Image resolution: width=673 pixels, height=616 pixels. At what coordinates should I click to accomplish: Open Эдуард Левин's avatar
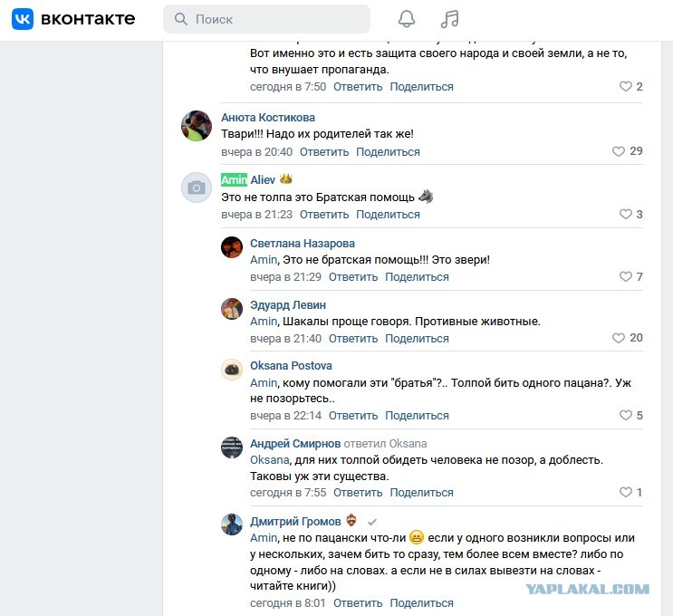[x=232, y=309]
